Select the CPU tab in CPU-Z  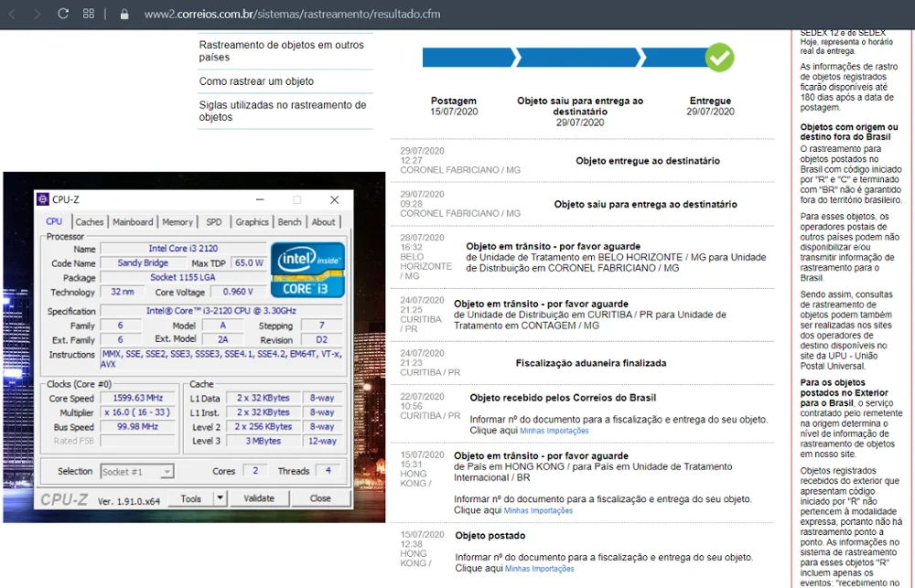point(54,221)
